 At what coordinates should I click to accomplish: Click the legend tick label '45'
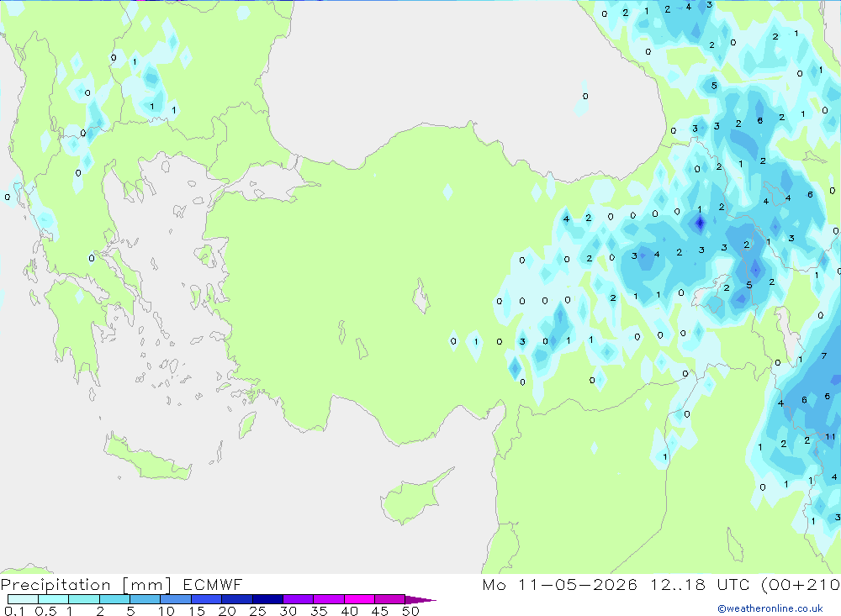[380, 611]
